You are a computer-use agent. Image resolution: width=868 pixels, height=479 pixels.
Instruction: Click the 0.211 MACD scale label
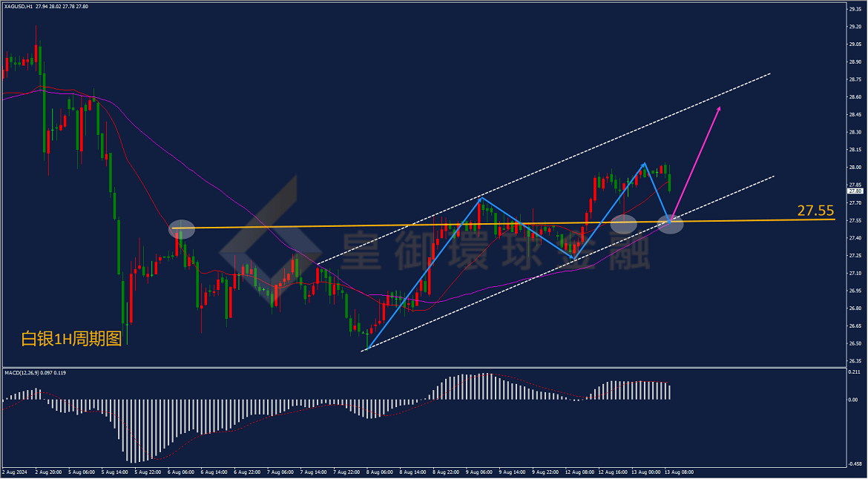855,373
